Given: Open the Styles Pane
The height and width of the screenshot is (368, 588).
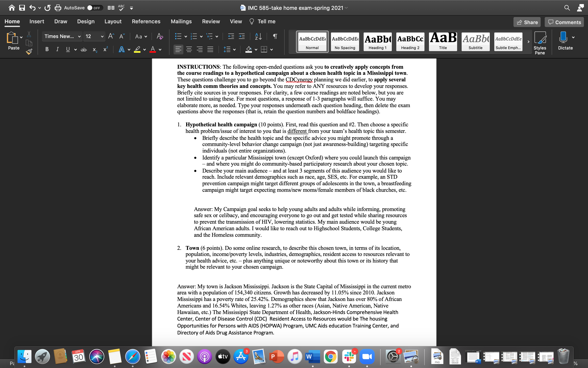Looking at the screenshot, I should 540,43.
